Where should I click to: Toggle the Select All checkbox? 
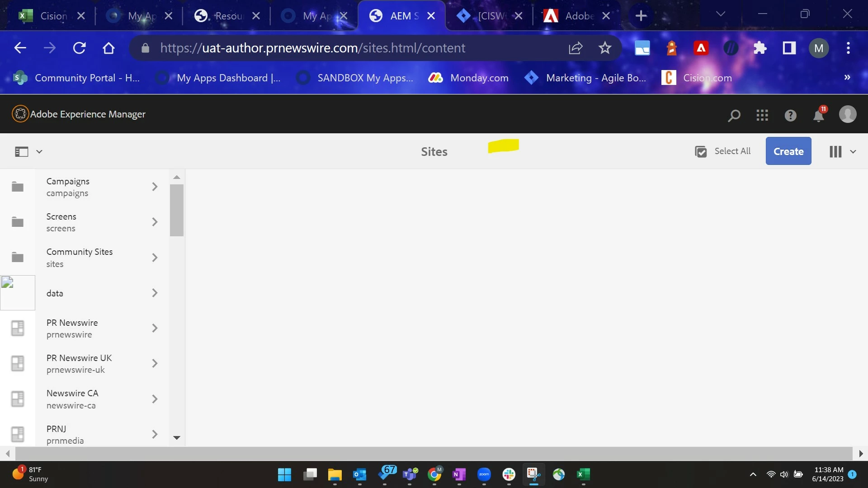[701, 151]
